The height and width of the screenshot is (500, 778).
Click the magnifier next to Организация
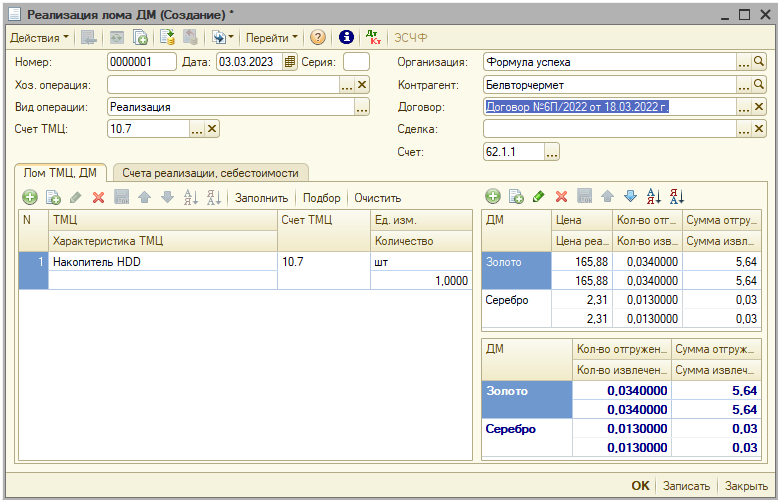tap(759, 62)
